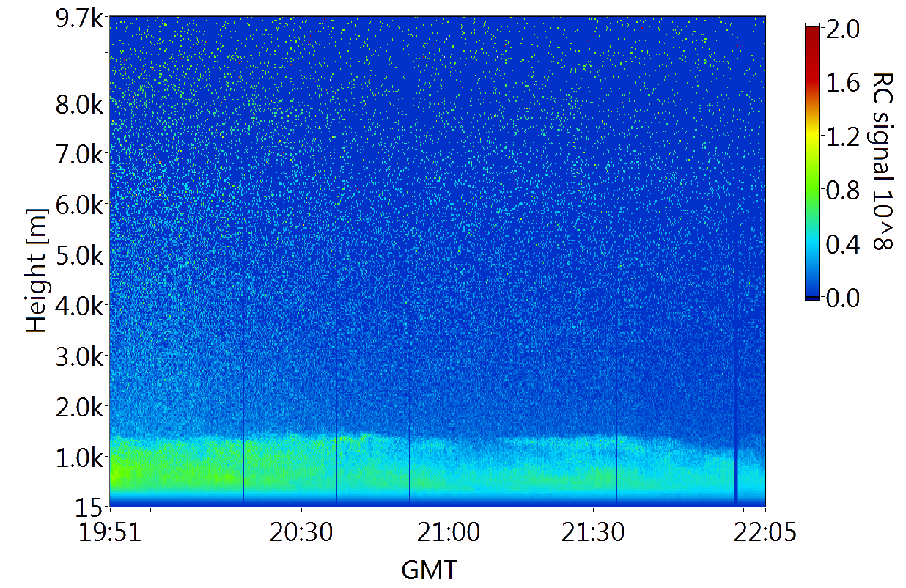Select the 19:51 start time label
The width and height of the screenshot is (906, 588).
[x=110, y=532]
